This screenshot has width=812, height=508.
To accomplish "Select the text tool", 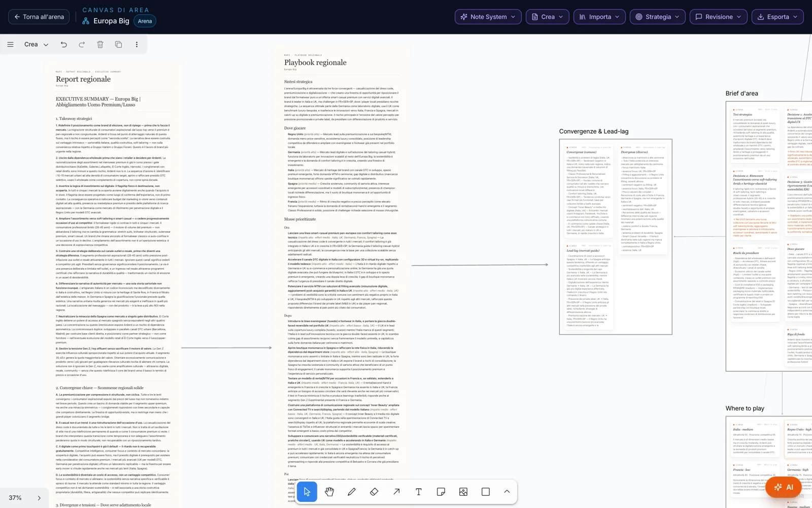I will 419,492.
